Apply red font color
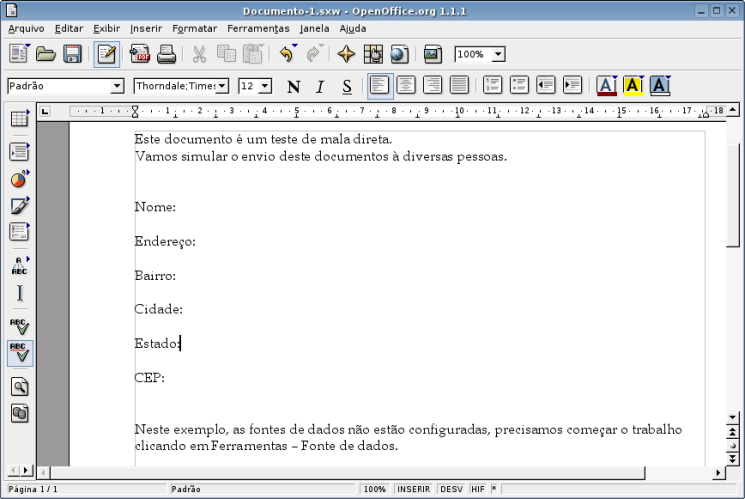 [606, 86]
